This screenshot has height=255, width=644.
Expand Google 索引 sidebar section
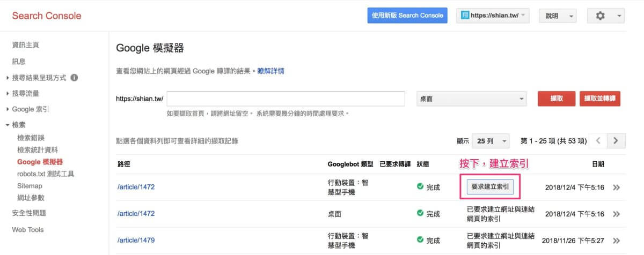pos(31,109)
